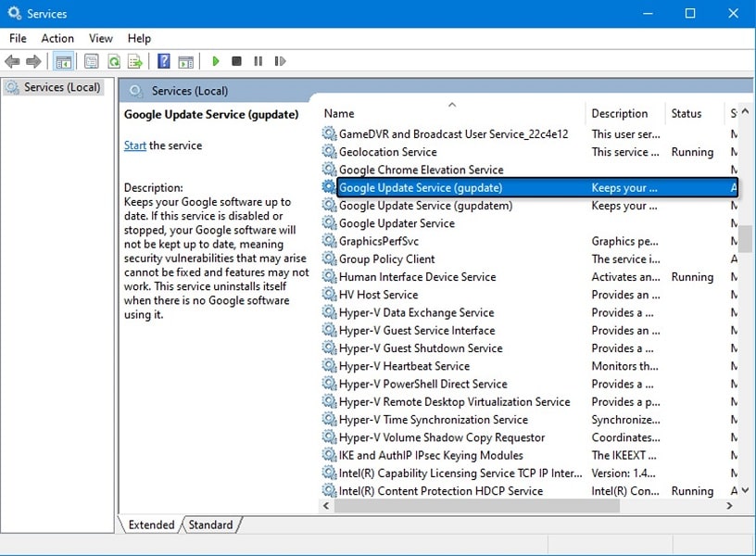This screenshot has height=556, width=756.
Task: Select Intel(R) Content Protection HDCP Service
Action: click(x=529, y=490)
